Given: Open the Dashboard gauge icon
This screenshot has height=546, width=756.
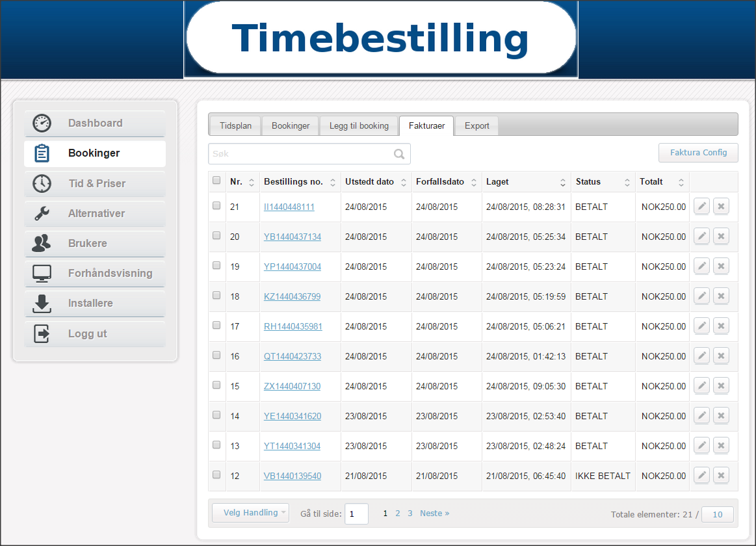Looking at the screenshot, I should (42, 123).
